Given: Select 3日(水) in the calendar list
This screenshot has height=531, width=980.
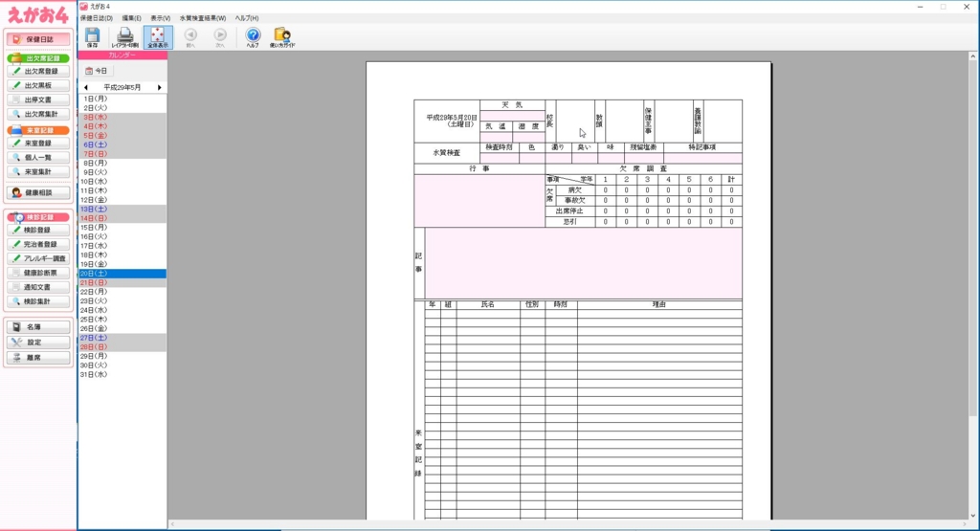Looking at the screenshot, I should click(x=122, y=118).
